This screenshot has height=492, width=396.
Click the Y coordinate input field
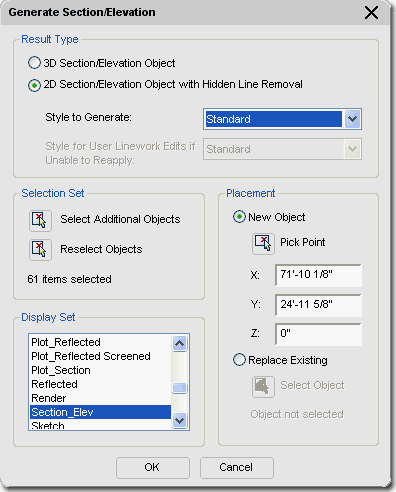pyautogui.click(x=318, y=305)
